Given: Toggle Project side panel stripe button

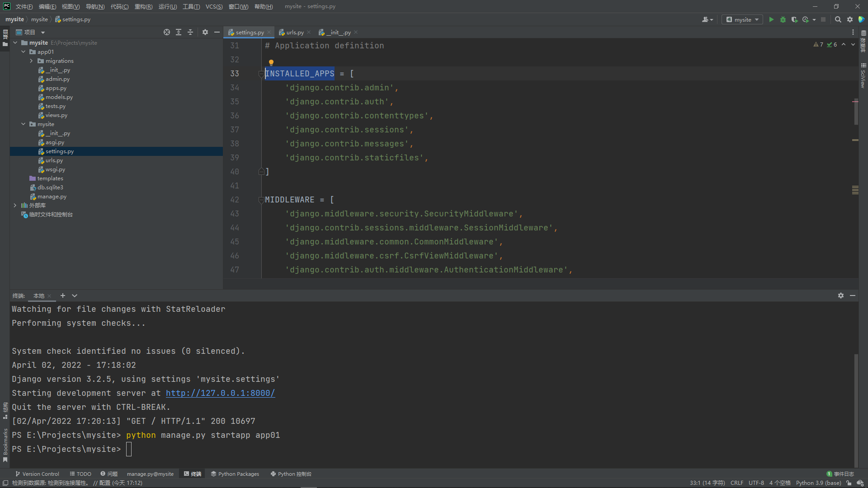Looking at the screenshot, I should 5,38.
